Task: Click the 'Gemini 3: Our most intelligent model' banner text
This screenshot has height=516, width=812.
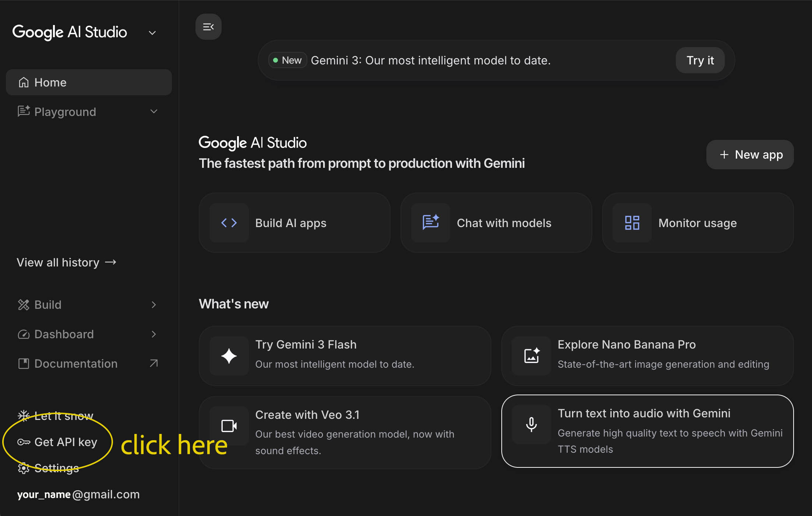Action: [431, 60]
